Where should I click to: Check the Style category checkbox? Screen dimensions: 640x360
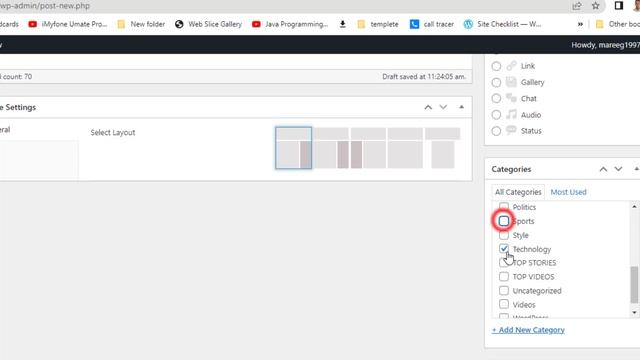504,235
